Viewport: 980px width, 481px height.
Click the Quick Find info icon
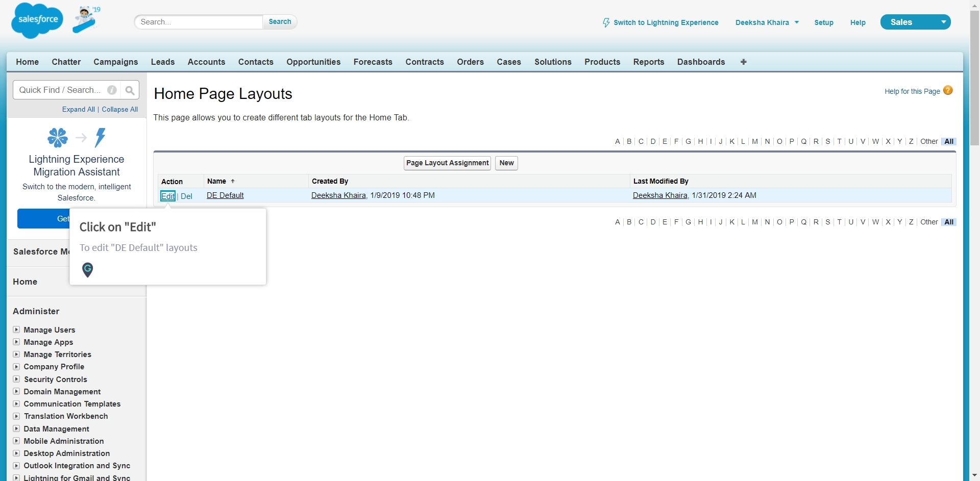(112, 90)
